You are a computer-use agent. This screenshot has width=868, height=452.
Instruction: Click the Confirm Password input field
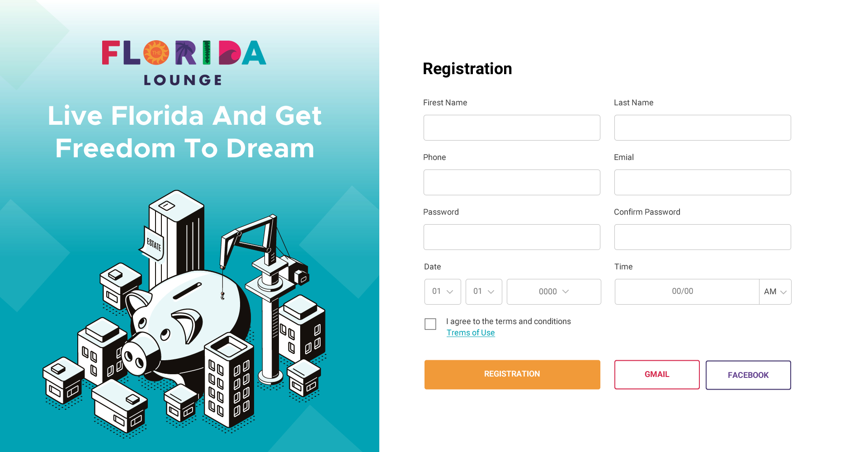coord(702,237)
